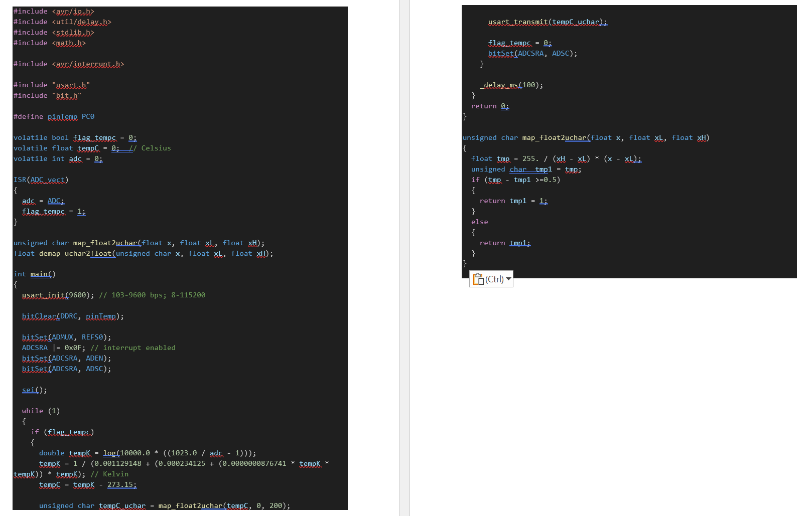The height and width of the screenshot is (516, 812).
Task: Click the bitSet(ADMUX, REFS0) statement
Action: [x=65, y=337]
